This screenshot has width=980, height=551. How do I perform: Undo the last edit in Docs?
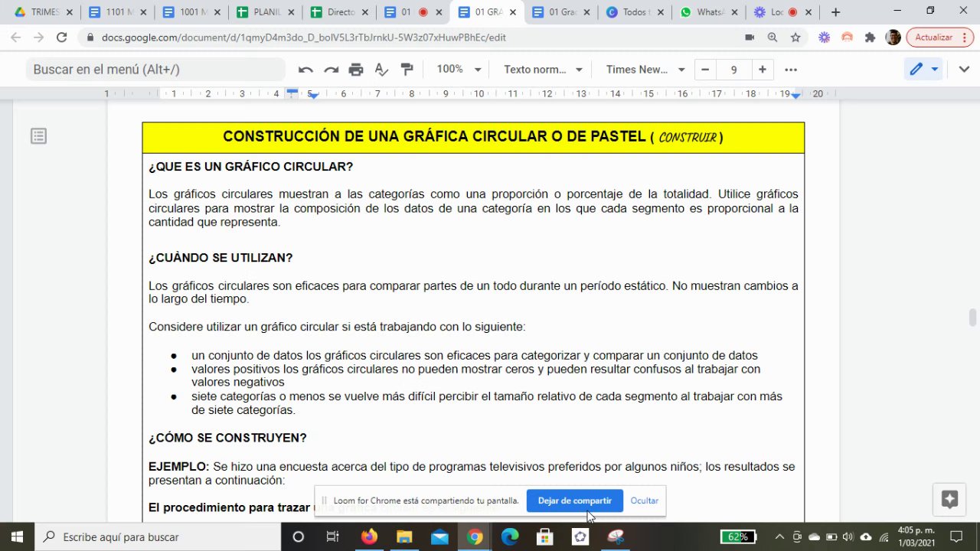tap(305, 70)
